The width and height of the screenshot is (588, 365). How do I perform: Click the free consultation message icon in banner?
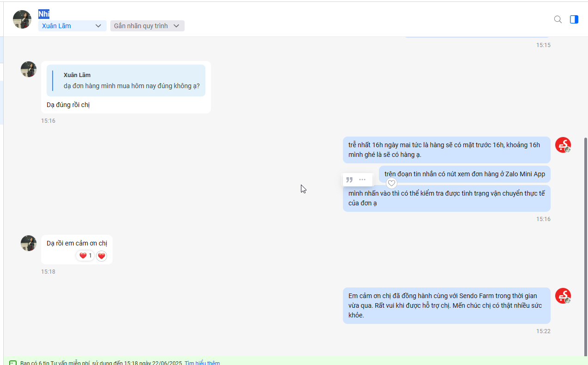click(x=13, y=363)
